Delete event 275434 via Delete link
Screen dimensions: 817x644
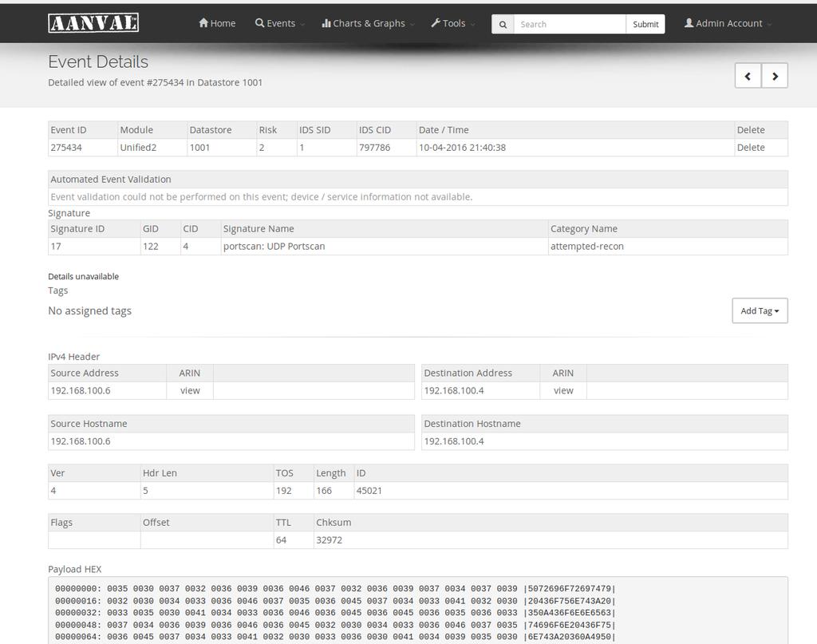click(751, 148)
